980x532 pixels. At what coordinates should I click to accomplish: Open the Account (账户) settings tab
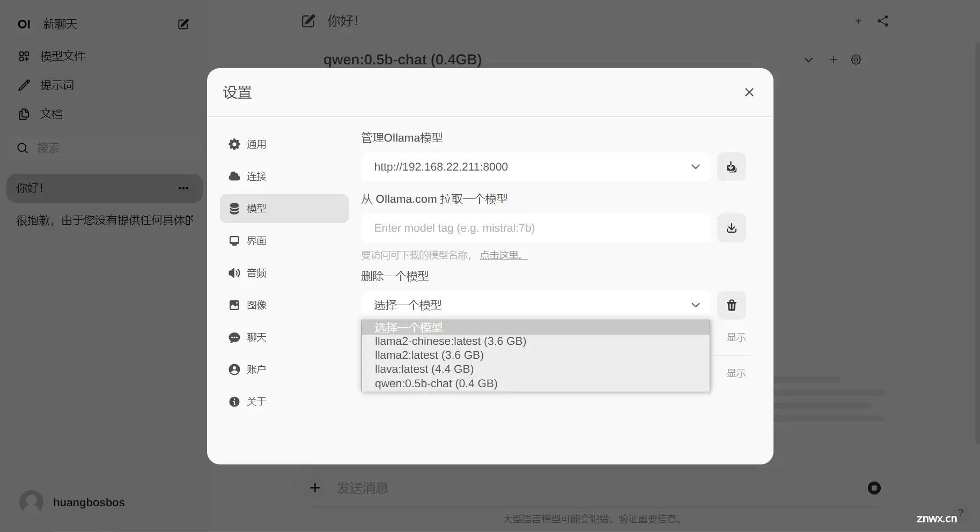pos(284,370)
